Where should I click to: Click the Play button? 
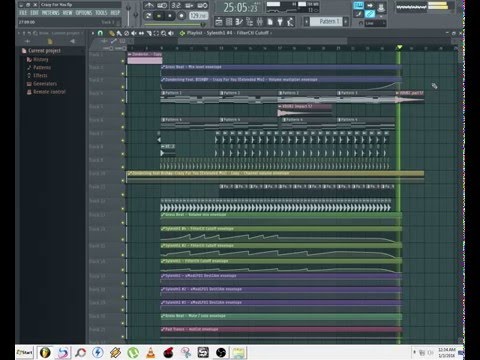point(159,16)
